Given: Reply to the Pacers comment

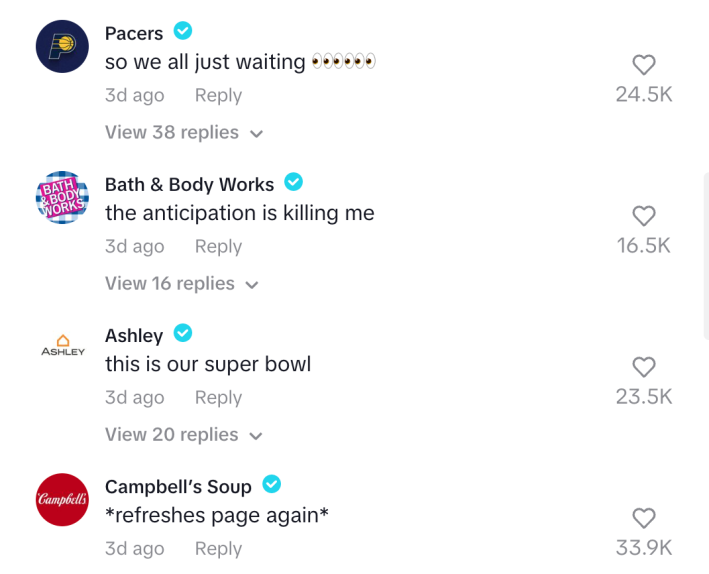Looking at the screenshot, I should point(218,95).
